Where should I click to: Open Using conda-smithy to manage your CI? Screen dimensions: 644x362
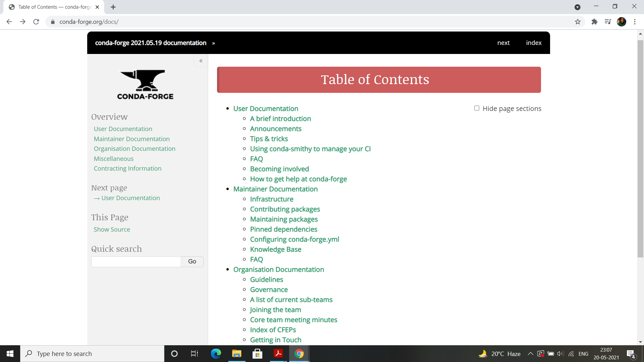310,149
